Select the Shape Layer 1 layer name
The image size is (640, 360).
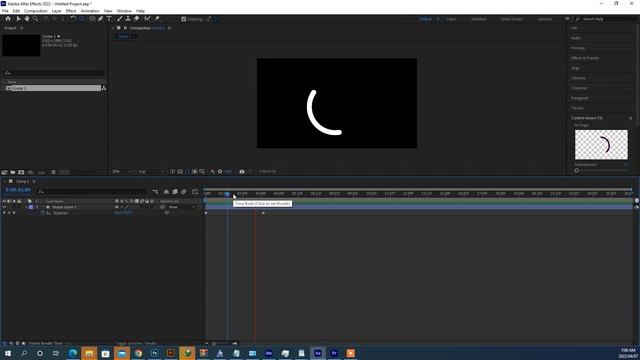pyautogui.click(x=64, y=207)
